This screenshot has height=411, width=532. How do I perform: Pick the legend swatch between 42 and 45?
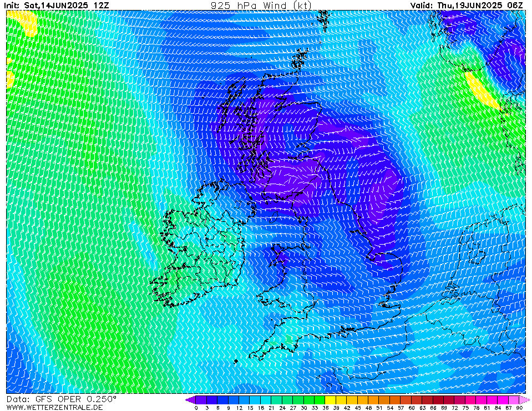coord(352,400)
